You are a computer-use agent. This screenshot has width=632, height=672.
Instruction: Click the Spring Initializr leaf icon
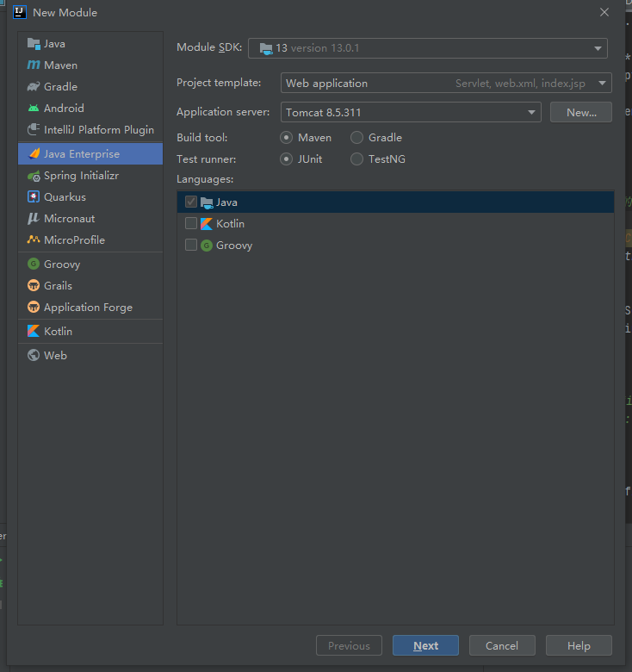click(34, 176)
